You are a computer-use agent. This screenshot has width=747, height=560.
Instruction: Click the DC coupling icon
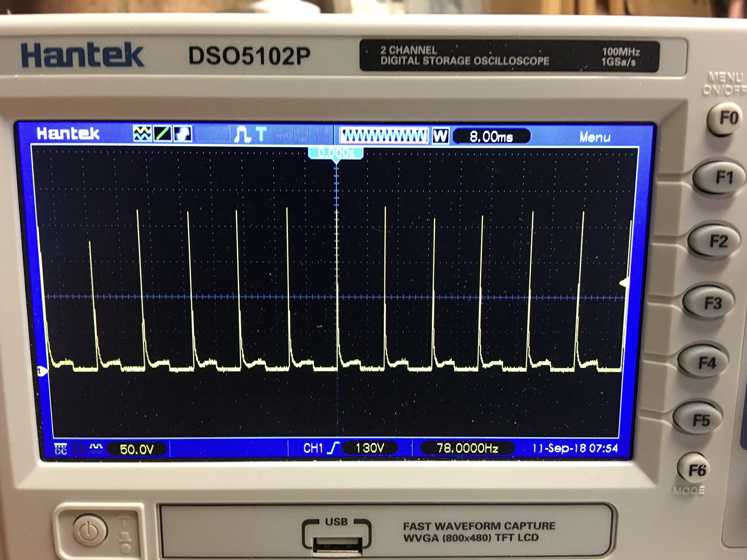pos(61,449)
